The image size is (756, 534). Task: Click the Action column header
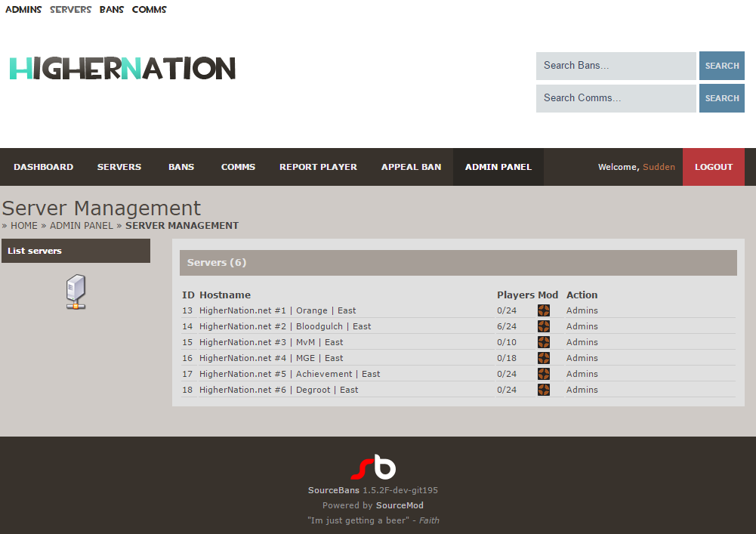tap(582, 295)
